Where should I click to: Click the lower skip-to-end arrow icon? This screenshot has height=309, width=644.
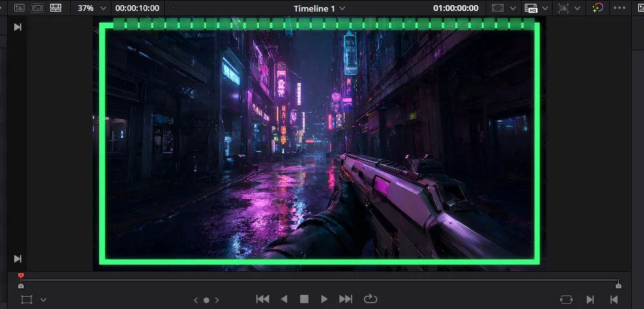(x=17, y=259)
